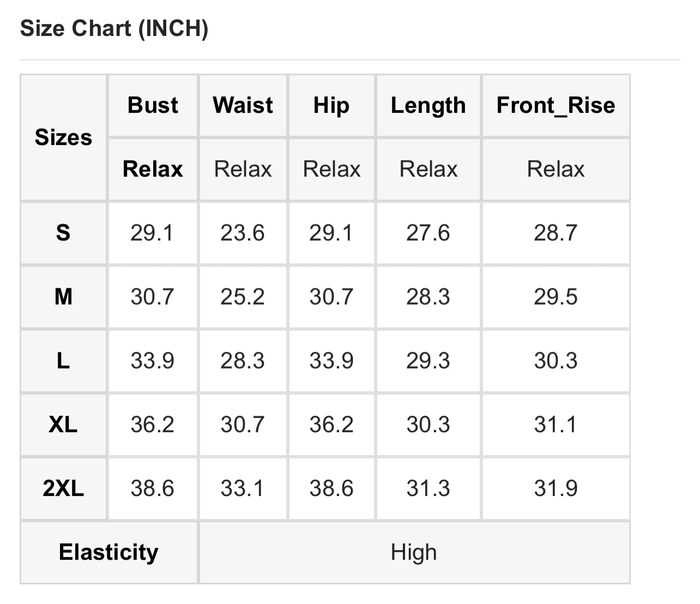Select the S size row label

(x=63, y=233)
